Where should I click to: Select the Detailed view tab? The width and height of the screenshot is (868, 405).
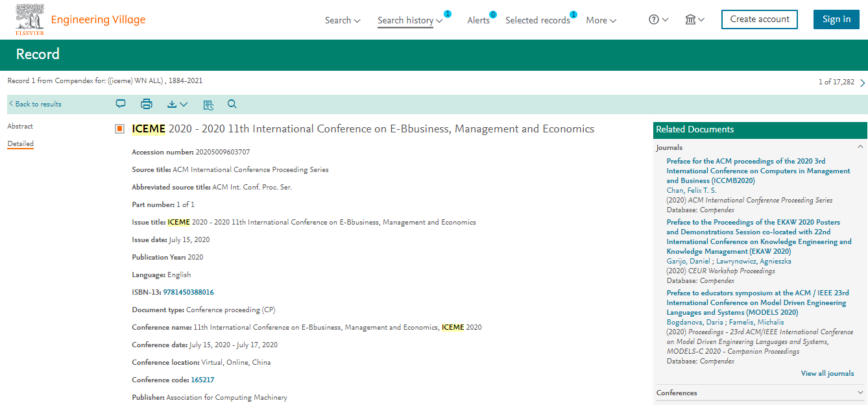(x=21, y=143)
